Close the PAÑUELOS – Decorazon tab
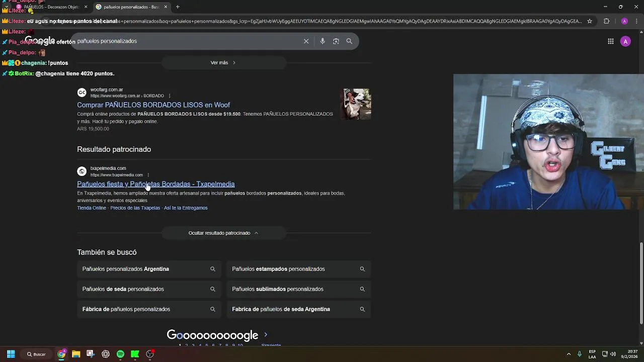This screenshot has height=362, width=644. click(86, 7)
